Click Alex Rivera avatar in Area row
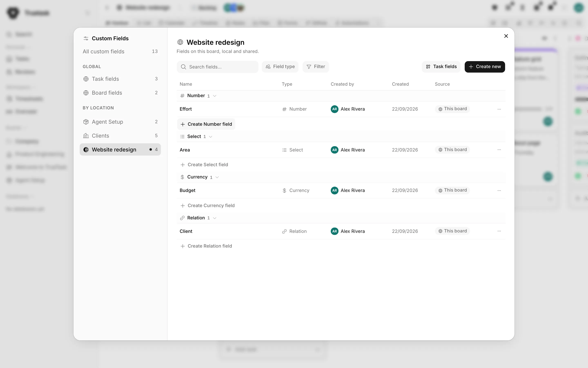Image resolution: width=588 pixels, height=368 pixels. point(334,150)
